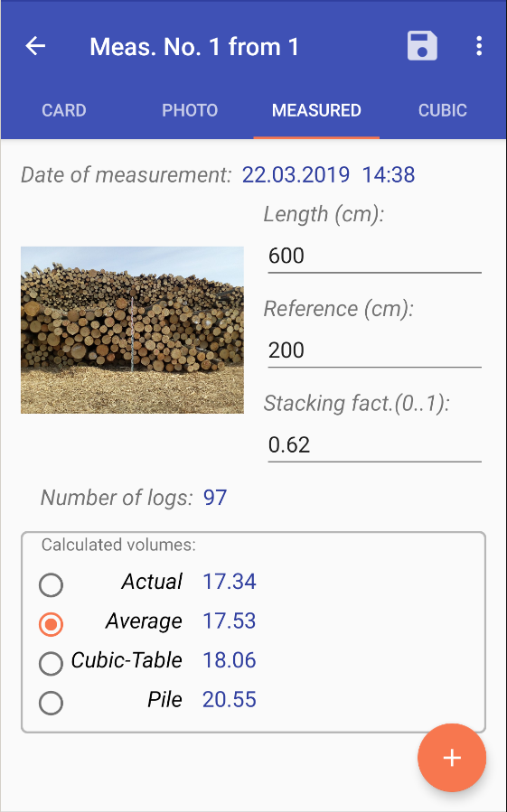Select the Average volume radio button

[51, 624]
